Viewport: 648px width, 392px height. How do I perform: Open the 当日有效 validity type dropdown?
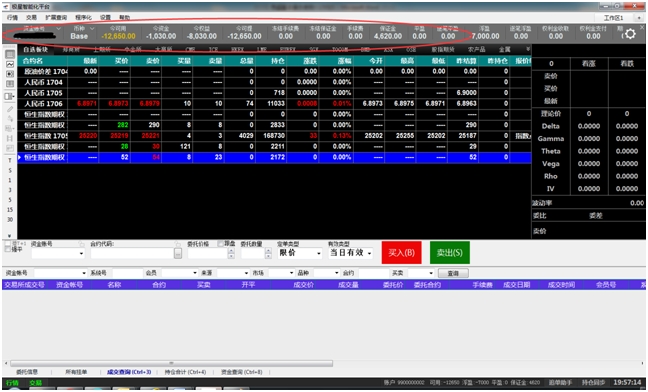[x=350, y=253]
